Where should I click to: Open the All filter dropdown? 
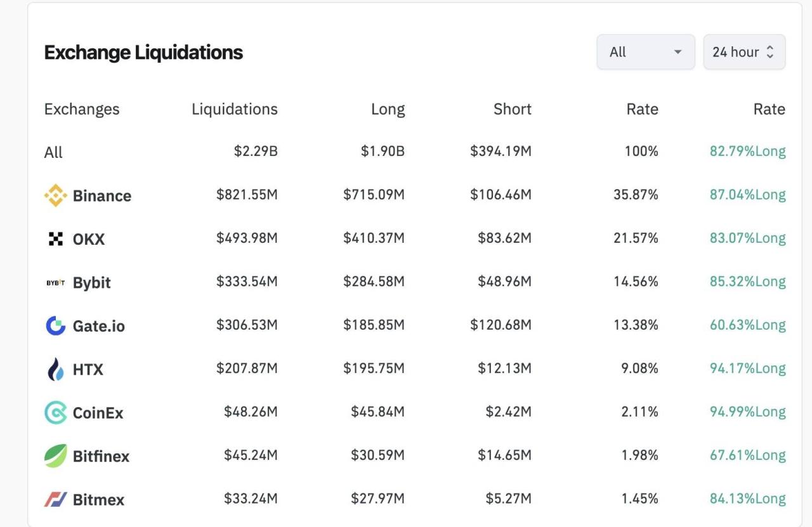[645, 52]
